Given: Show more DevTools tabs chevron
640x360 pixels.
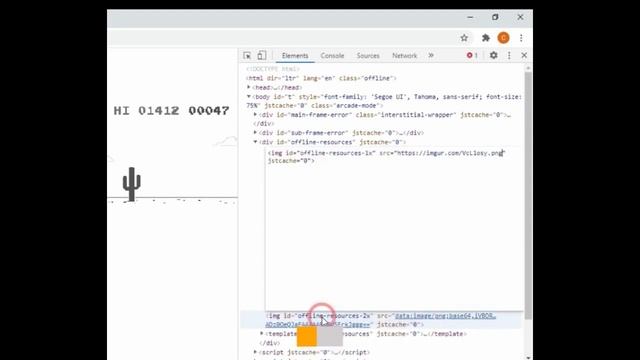Looking at the screenshot, I should 431,55.
